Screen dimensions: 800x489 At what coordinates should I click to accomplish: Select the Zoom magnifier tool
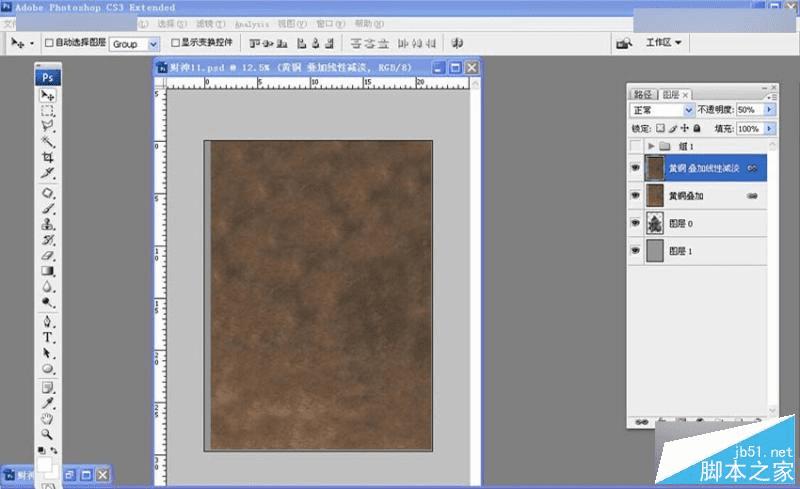point(47,436)
